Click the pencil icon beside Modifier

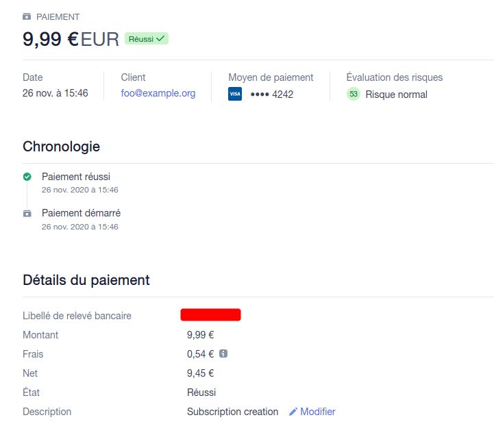click(x=293, y=412)
